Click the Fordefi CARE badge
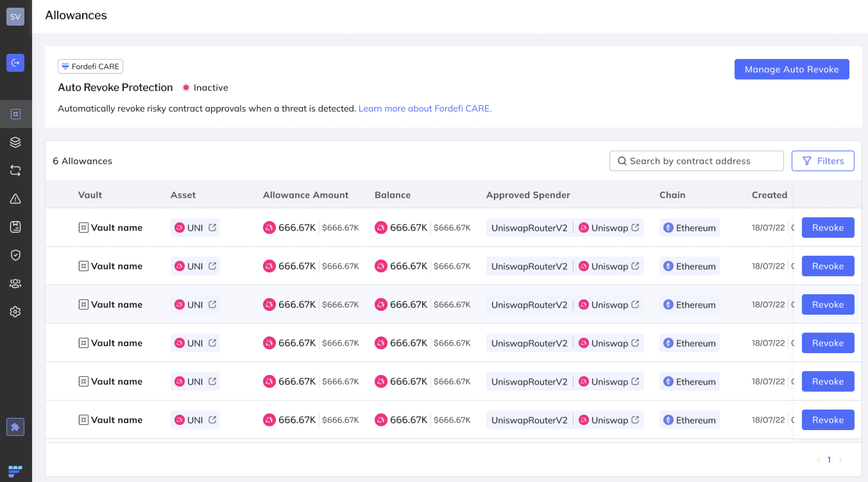The width and height of the screenshot is (868, 482). tap(90, 66)
